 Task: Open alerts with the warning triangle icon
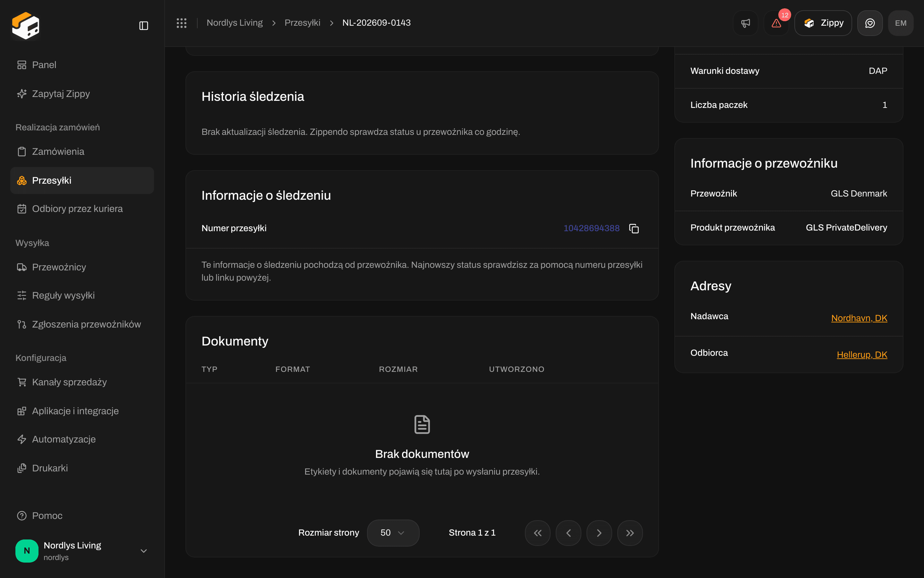[x=776, y=23]
